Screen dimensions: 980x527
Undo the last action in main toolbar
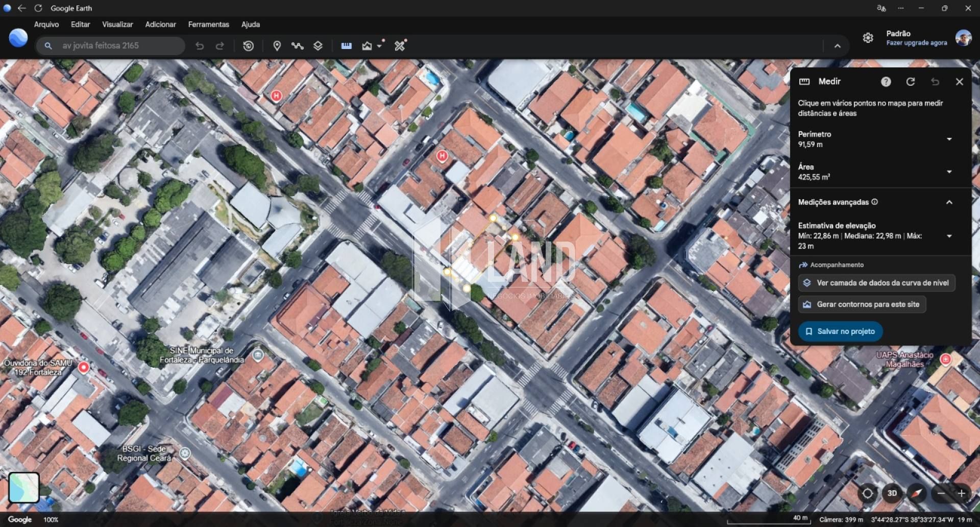(200, 46)
